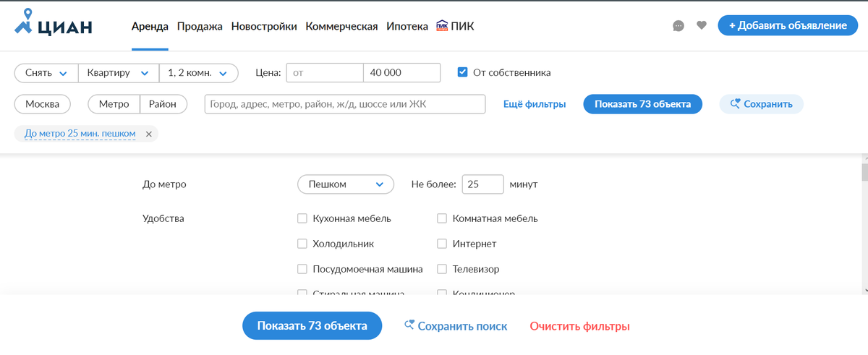This screenshot has height=355, width=868.
Task: Tick the Интернет checkbox
Action: pos(442,244)
